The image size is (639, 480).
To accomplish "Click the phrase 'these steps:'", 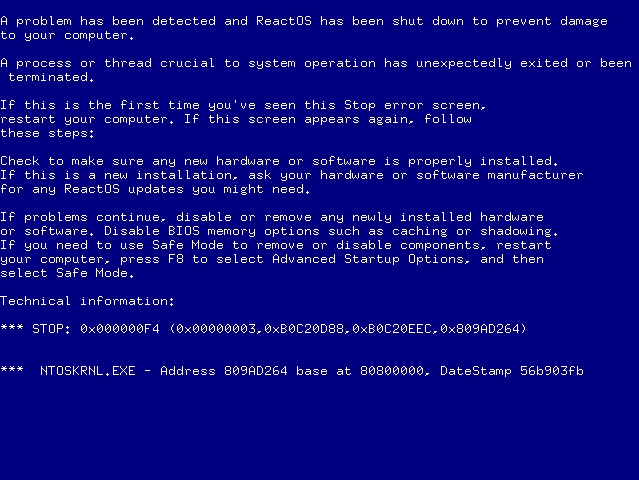I will [47, 133].
